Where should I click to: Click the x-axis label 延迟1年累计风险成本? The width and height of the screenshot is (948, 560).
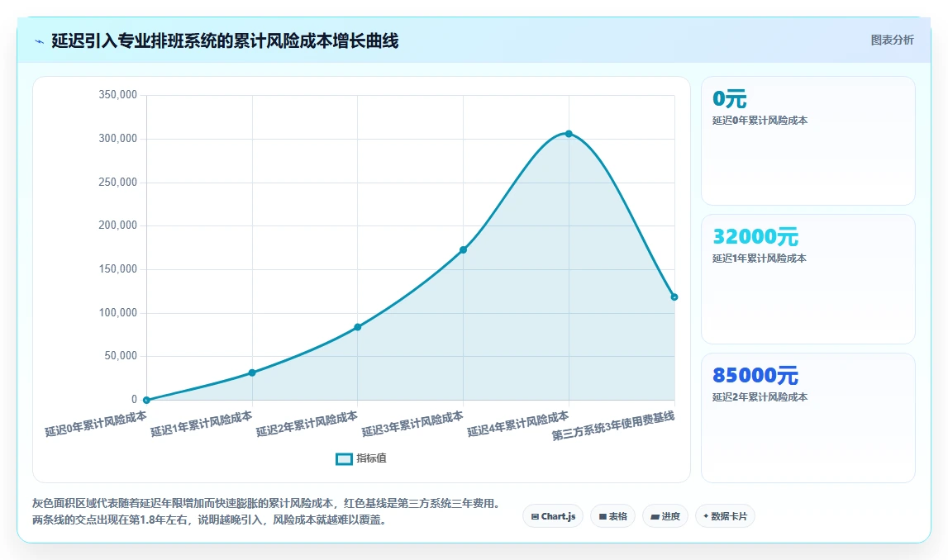click(x=202, y=424)
